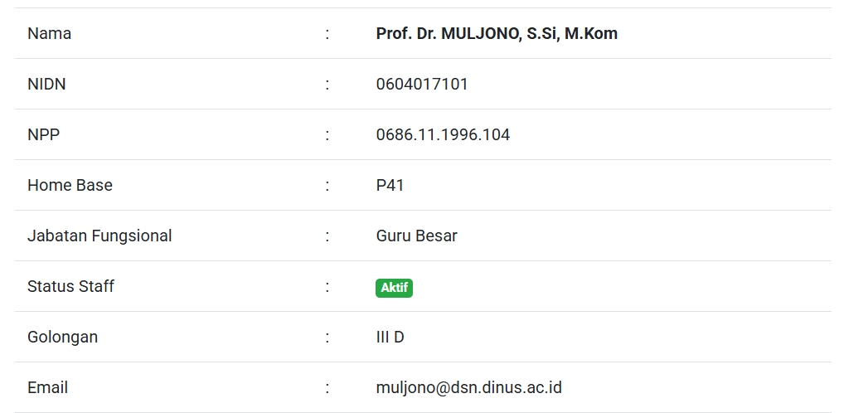Image resolution: width=868 pixels, height=413 pixels.
Task: Select the Guru Besar value
Action: (416, 236)
